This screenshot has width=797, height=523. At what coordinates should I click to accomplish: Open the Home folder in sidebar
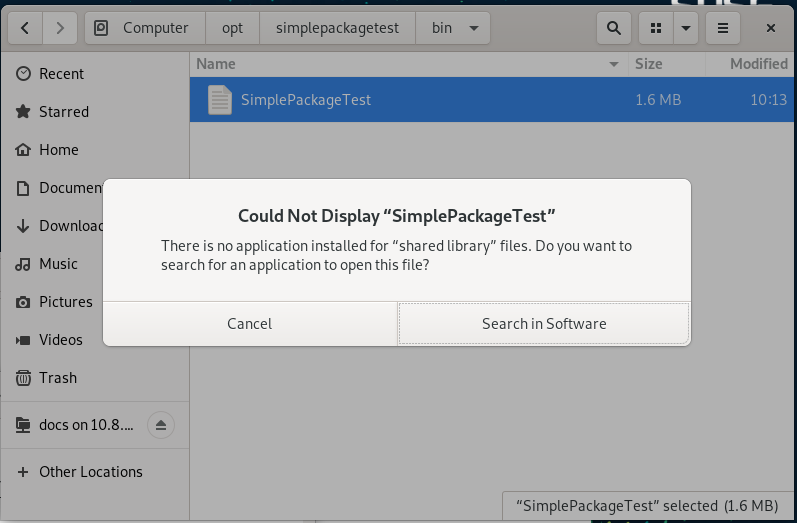58,150
